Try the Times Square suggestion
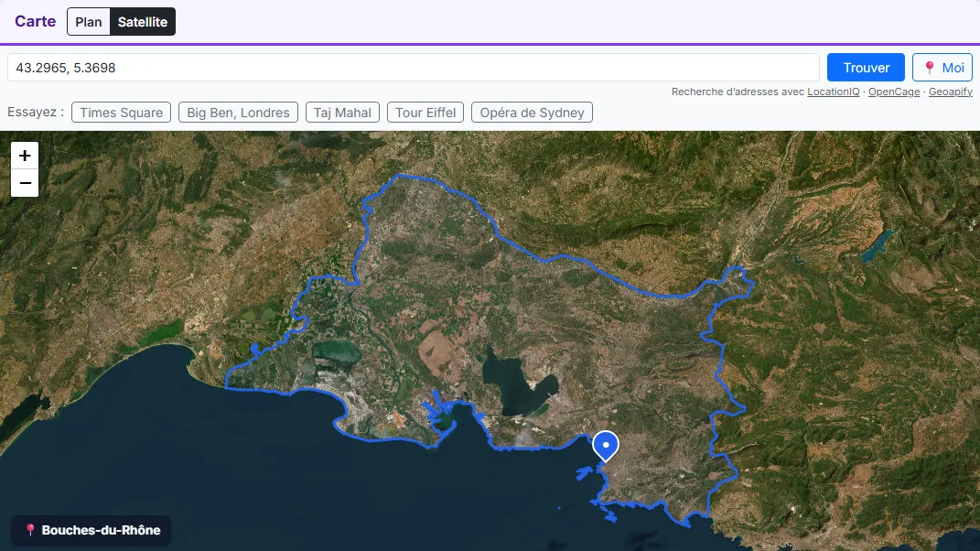The image size is (980, 551). point(122,113)
